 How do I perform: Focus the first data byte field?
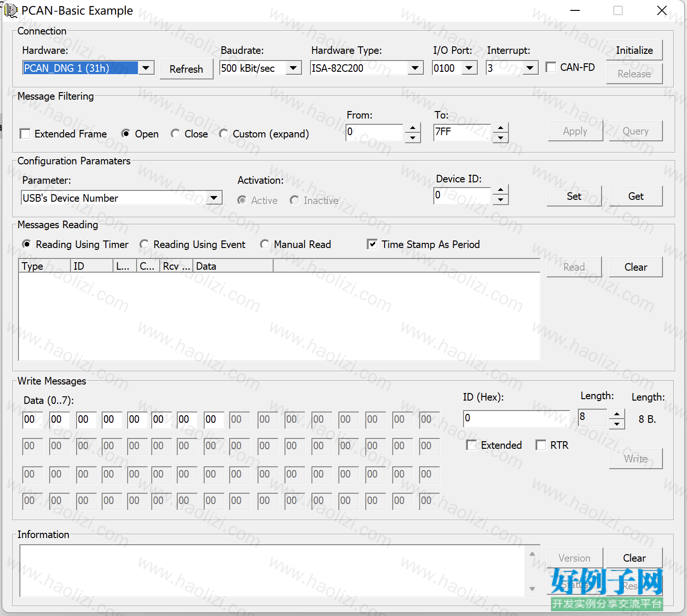(33, 419)
